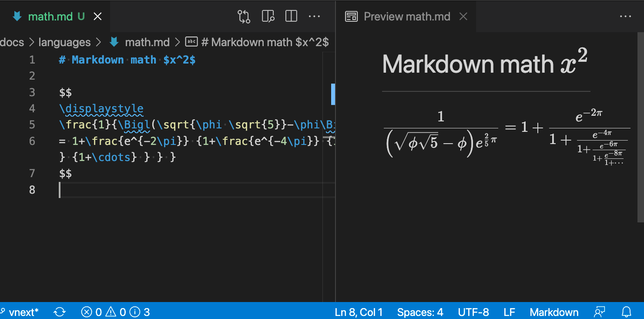Toggle the preview pane More Actions menu
The width and height of the screenshot is (644, 319).
click(x=625, y=16)
